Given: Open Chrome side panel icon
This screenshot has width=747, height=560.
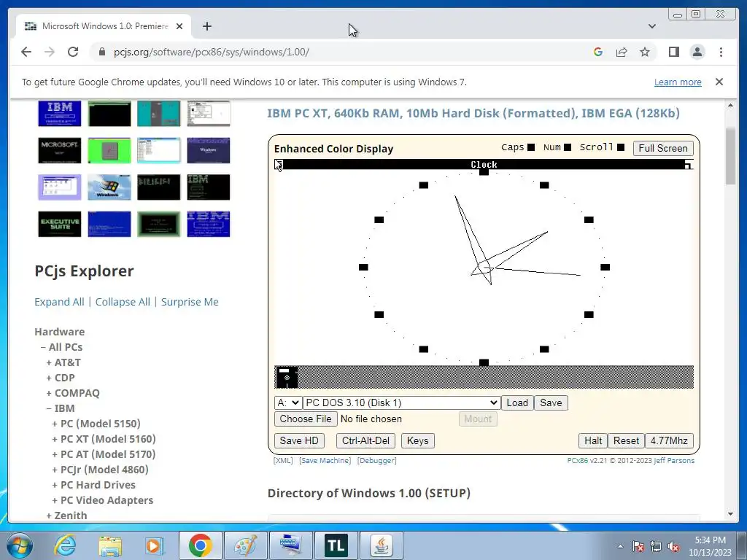Looking at the screenshot, I should [673, 52].
